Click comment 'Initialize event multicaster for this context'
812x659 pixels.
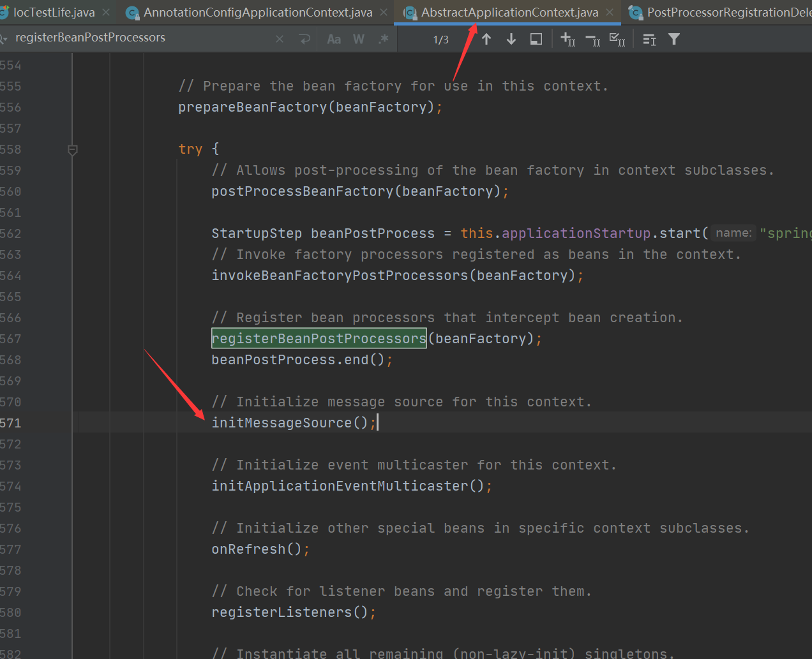(414, 464)
